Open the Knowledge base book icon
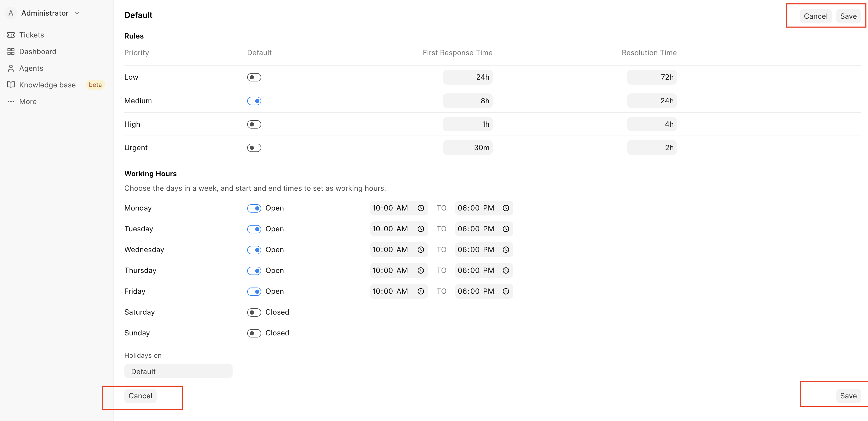 (x=11, y=85)
